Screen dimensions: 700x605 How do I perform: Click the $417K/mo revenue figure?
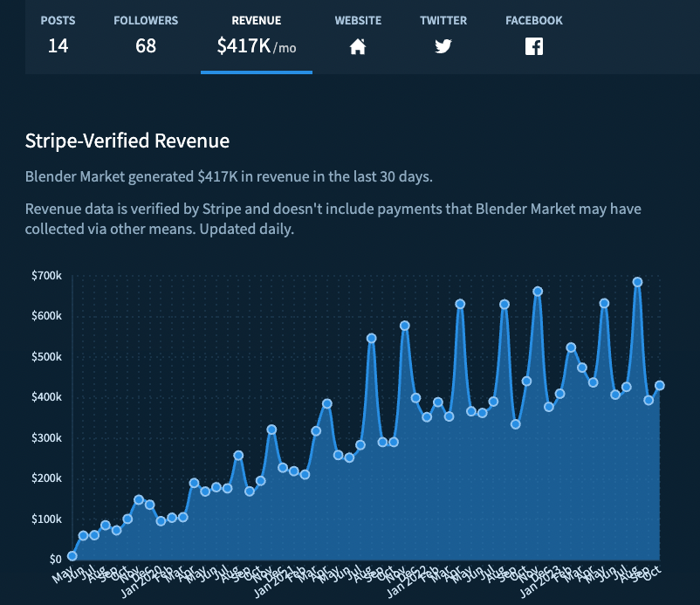click(x=256, y=47)
